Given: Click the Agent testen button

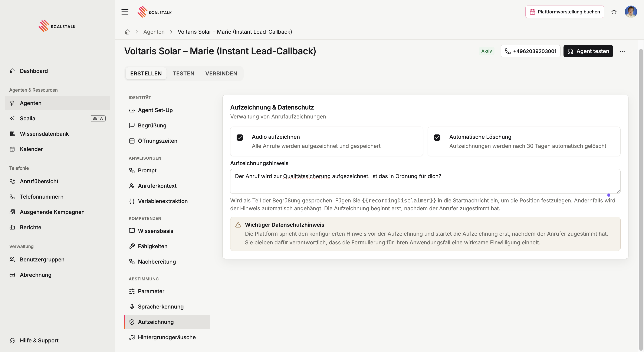Looking at the screenshot, I should point(588,51).
